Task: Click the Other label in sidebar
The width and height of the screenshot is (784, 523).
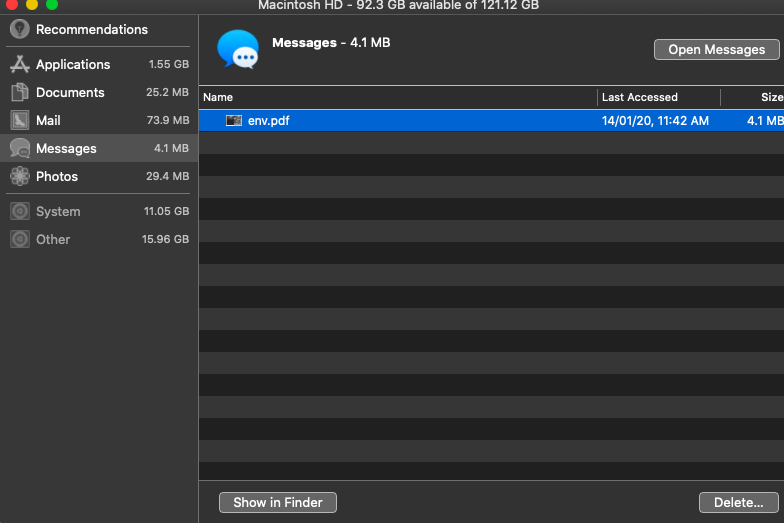Action: click(53, 240)
